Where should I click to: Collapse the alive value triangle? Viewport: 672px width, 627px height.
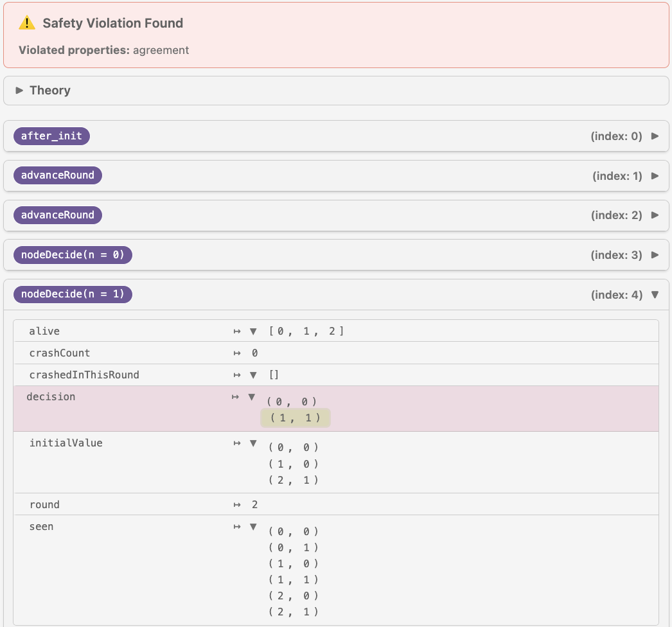click(x=253, y=331)
